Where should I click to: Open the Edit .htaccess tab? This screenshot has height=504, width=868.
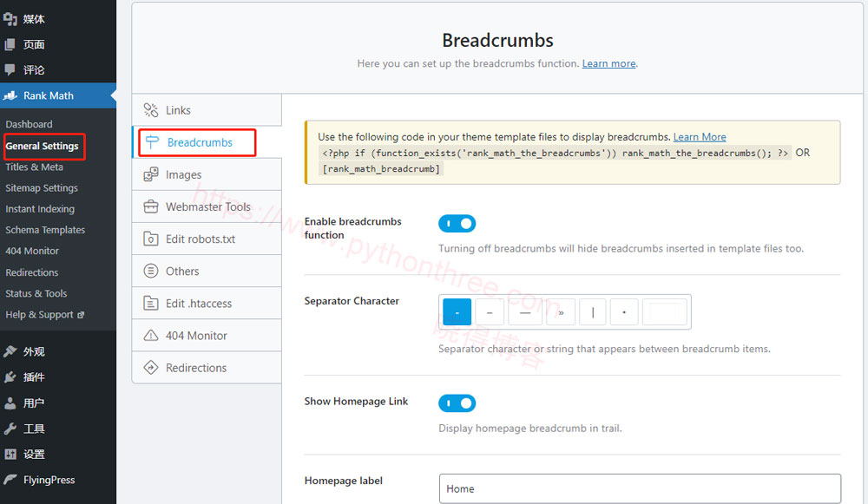point(207,303)
